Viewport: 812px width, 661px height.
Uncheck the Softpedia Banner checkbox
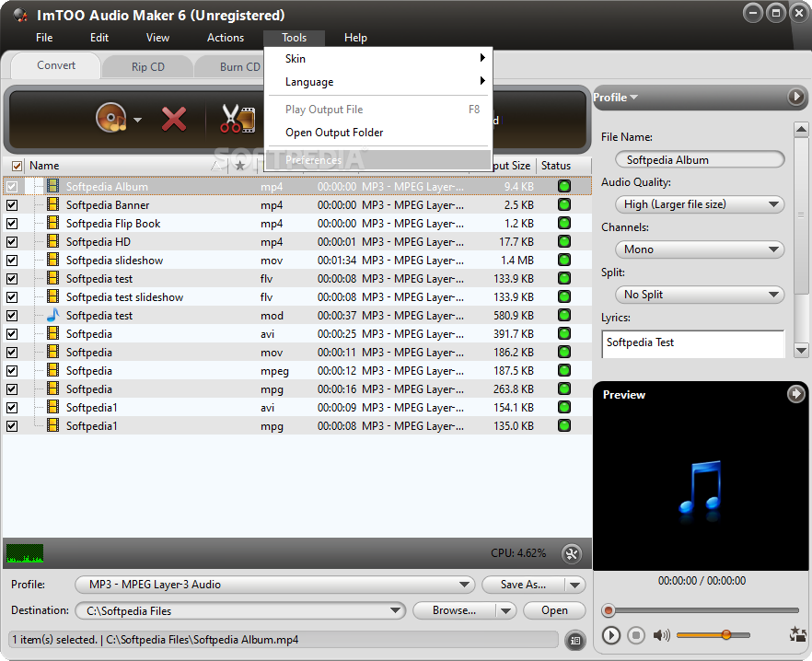(12, 205)
